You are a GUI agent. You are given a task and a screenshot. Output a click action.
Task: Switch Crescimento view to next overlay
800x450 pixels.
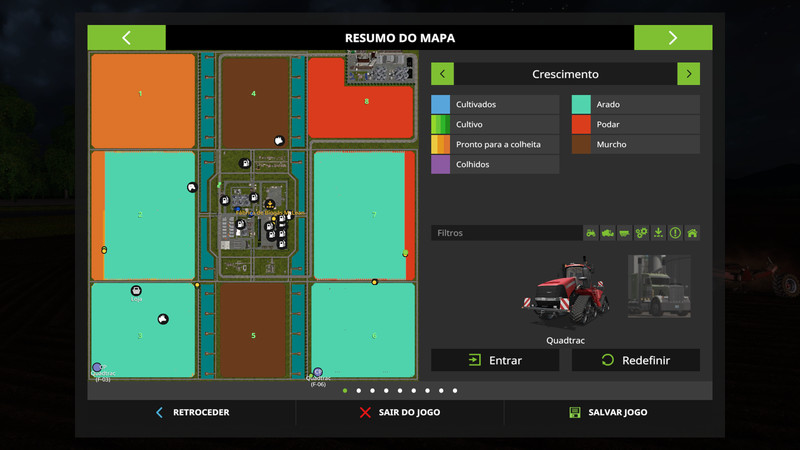(x=688, y=74)
